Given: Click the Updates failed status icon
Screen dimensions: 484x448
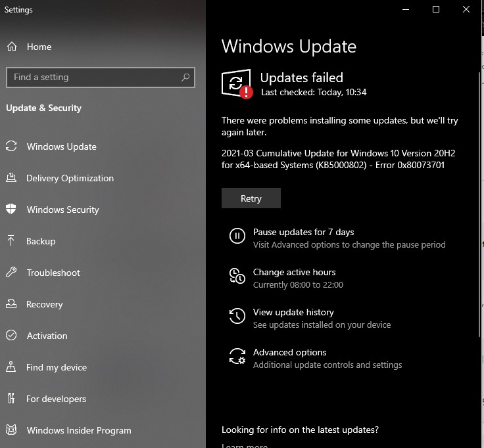Looking at the screenshot, I should coord(237,84).
